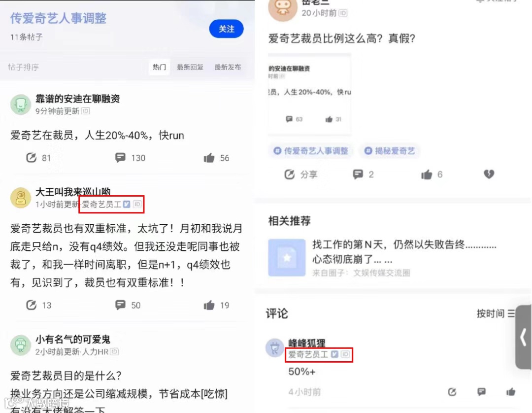This screenshot has width=532, height=413.
Task: Tap comment icon with 50 replies
Action: click(x=120, y=305)
